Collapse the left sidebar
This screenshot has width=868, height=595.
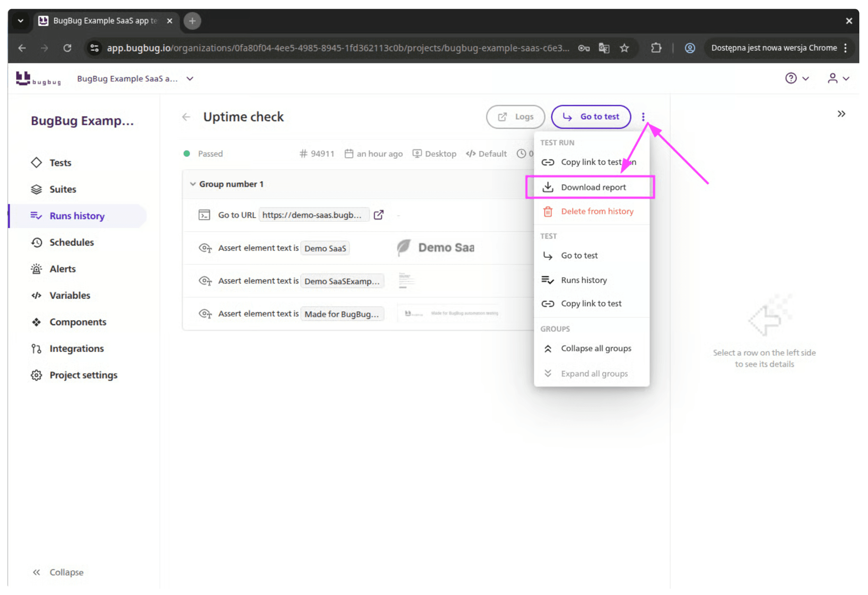[x=58, y=572]
